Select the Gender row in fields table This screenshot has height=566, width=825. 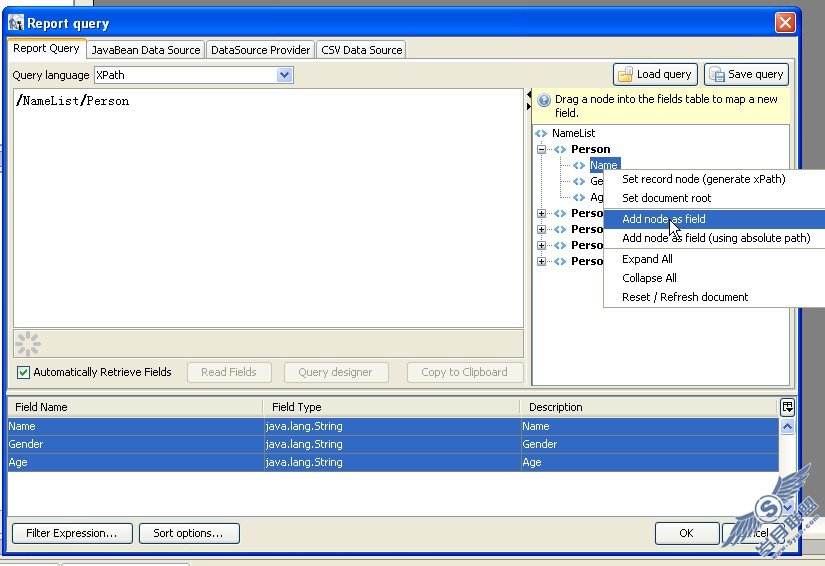[393, 444]
